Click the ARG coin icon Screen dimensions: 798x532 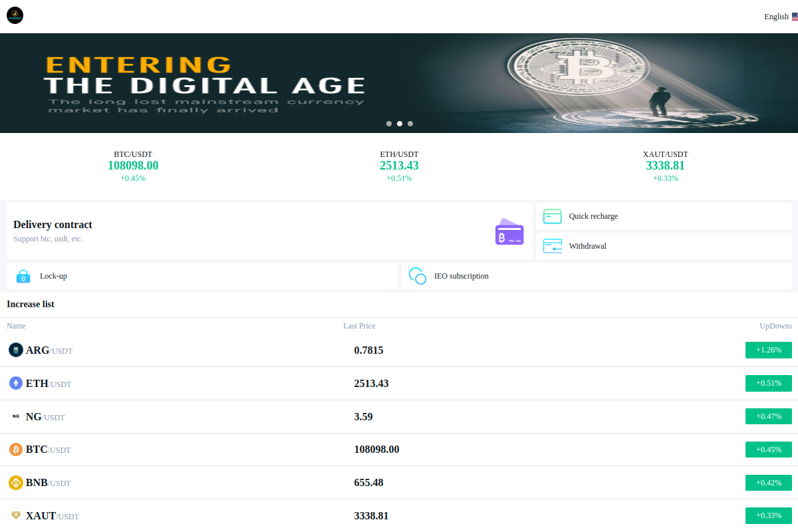[16, 350]
